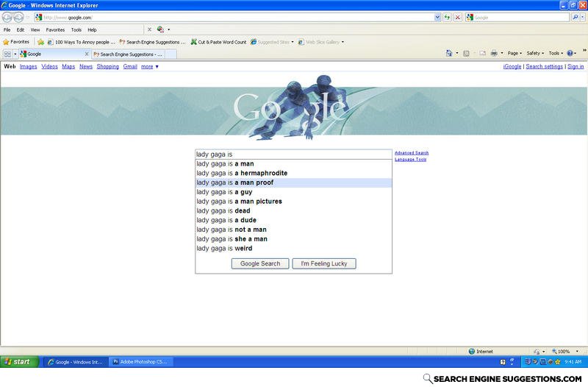Click the Add to Favorites Bar star icon

point(40,42)
